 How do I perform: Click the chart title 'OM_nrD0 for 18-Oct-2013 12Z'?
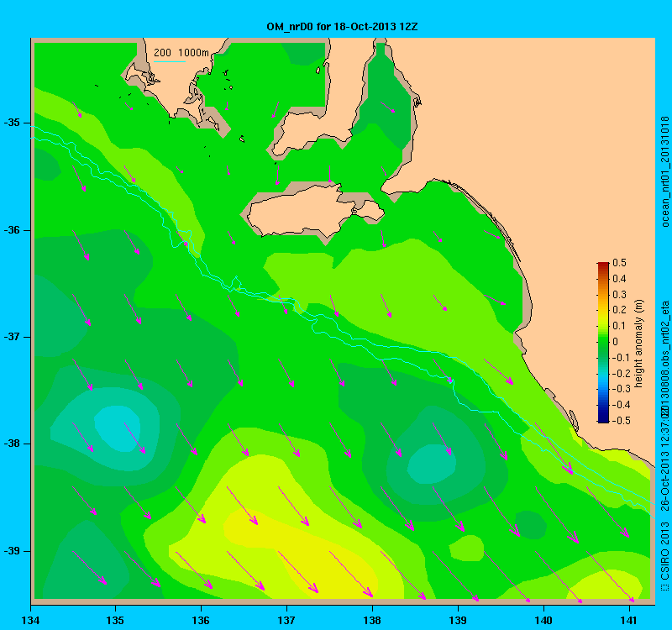(x=342, y=27)
